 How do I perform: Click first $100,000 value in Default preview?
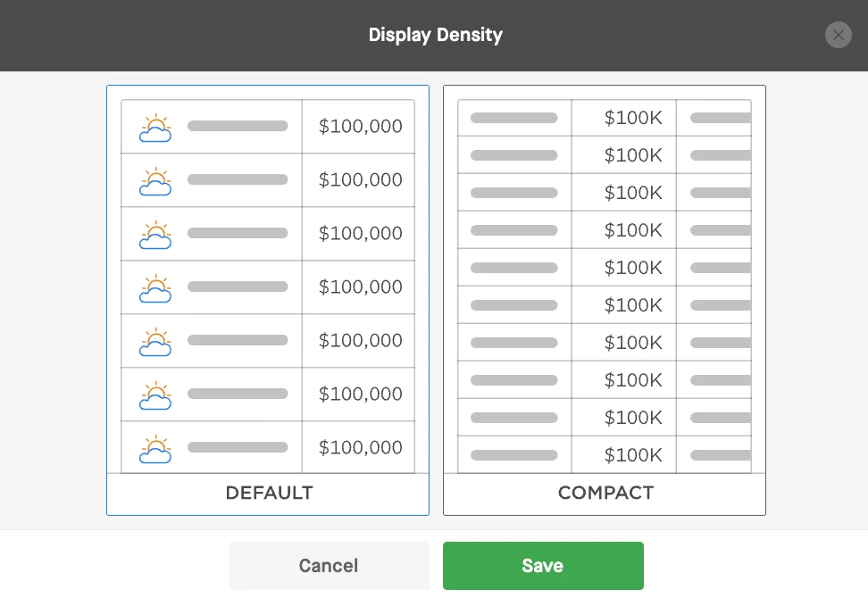tap(361, 126)
